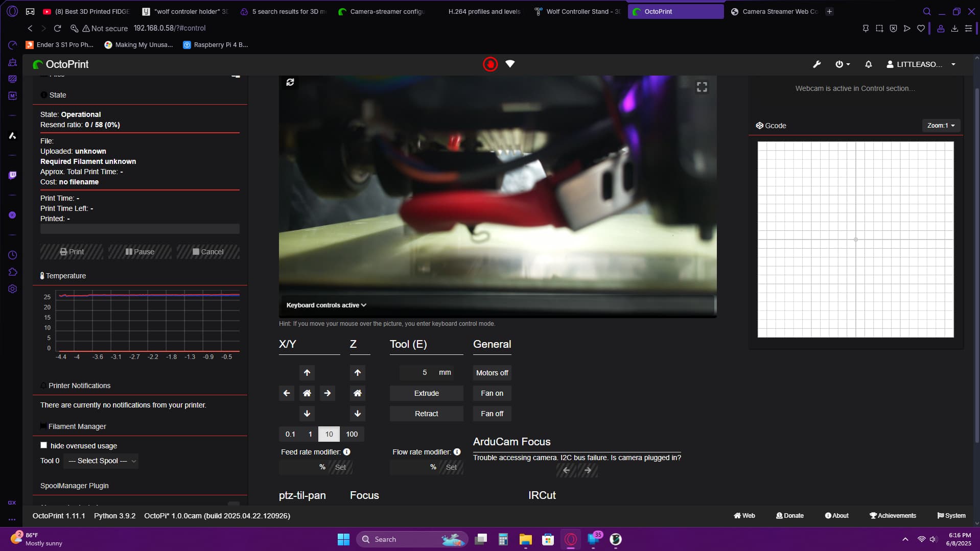Open the Achievements link in footer
The image size is (980, 551).
point(892,515)
